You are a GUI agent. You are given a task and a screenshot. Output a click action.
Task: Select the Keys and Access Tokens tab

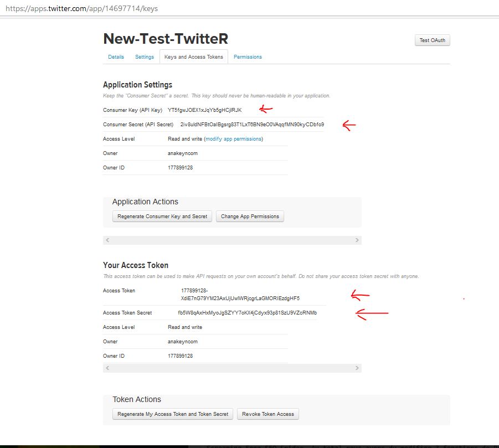[194, 57]
